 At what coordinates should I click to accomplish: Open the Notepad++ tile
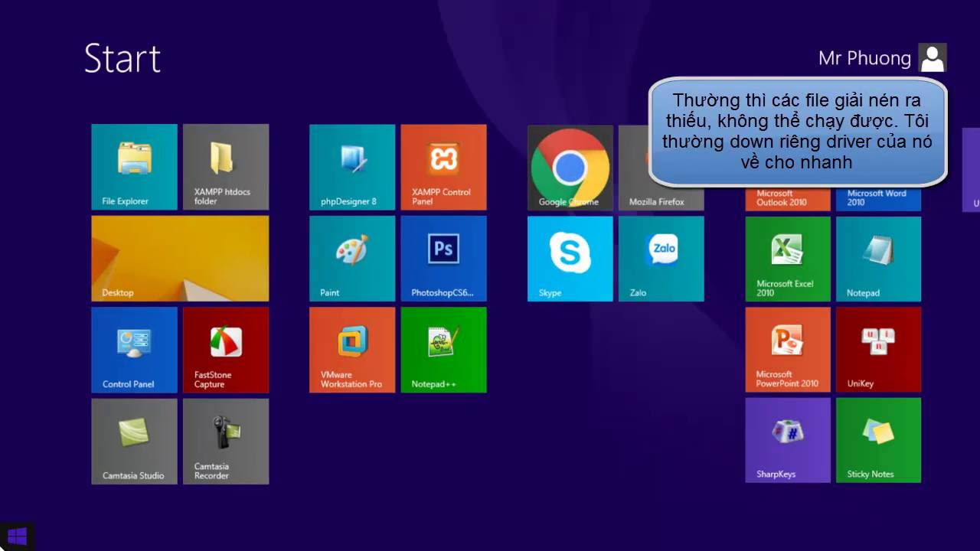(x=443, y=350)
